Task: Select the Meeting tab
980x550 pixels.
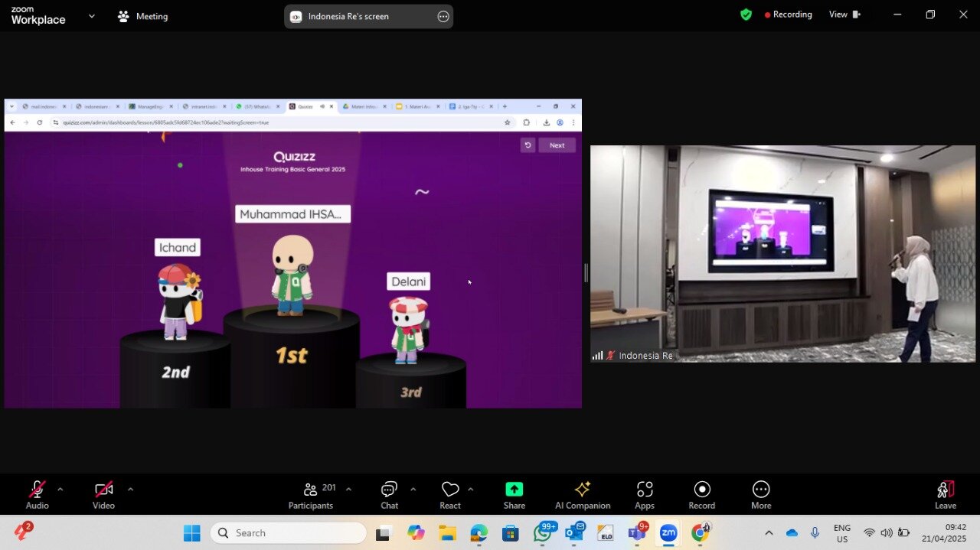Action: pyautogui.click(x=143, y=16)
